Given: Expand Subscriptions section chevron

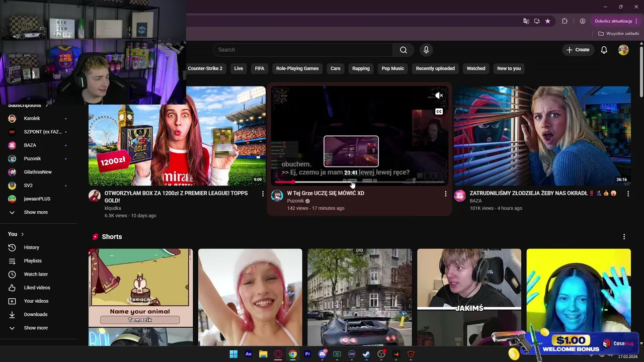Looking at the screenshot, I should coord(47,105).
